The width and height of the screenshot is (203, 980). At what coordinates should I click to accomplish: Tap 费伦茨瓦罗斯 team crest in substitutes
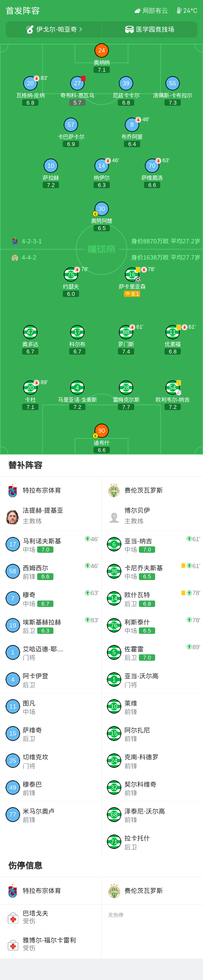[x=114, y=490]
